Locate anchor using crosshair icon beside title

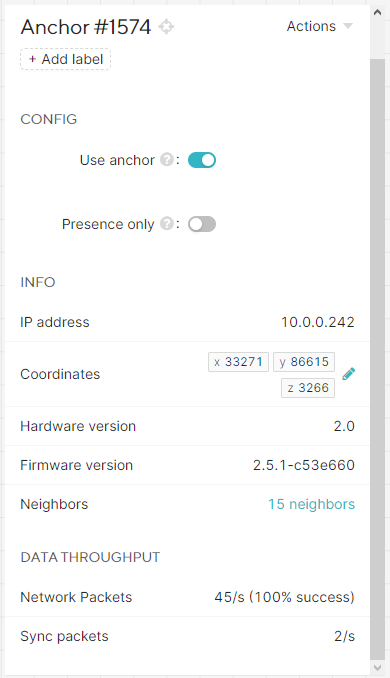(166, 27)
